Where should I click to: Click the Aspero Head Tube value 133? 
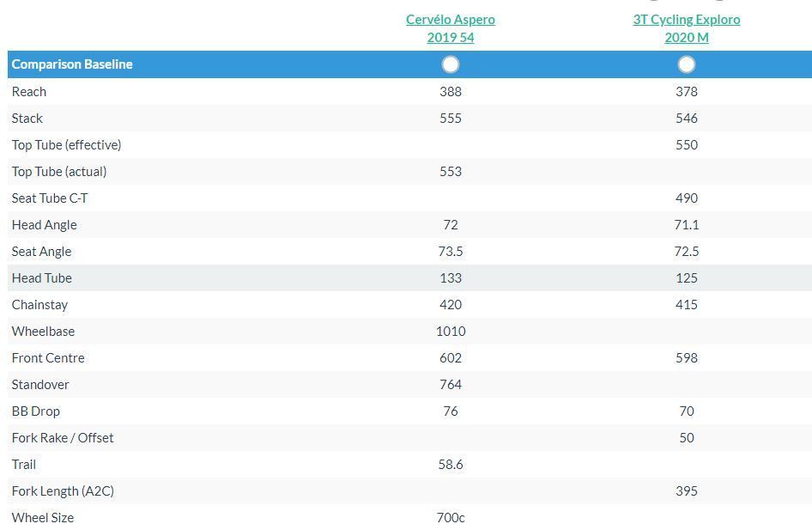[x=451, y=278]
